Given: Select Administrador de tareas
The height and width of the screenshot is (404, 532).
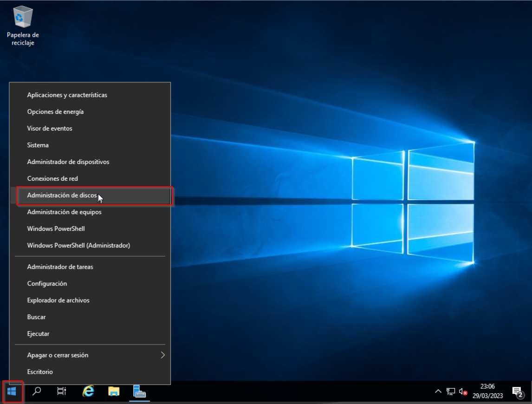Looking at the screenshot, I should (60, 267).
